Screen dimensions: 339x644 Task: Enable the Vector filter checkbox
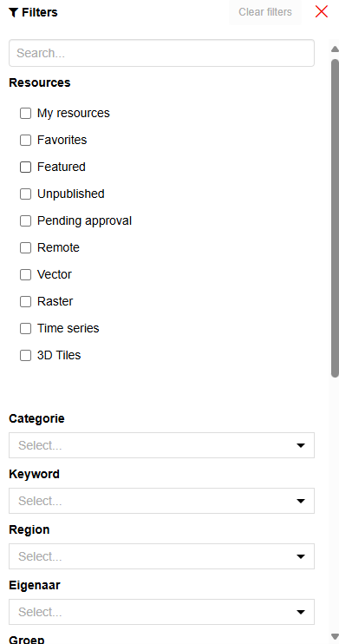[25, 275]
